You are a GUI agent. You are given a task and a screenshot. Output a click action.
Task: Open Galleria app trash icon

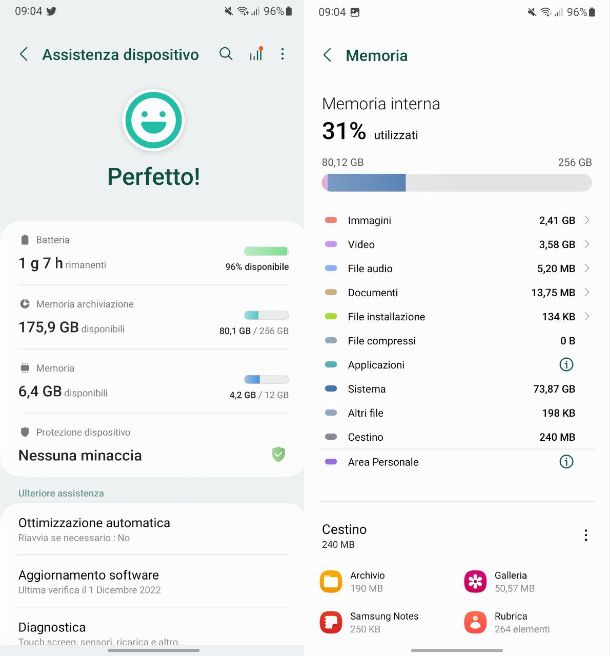475,582
